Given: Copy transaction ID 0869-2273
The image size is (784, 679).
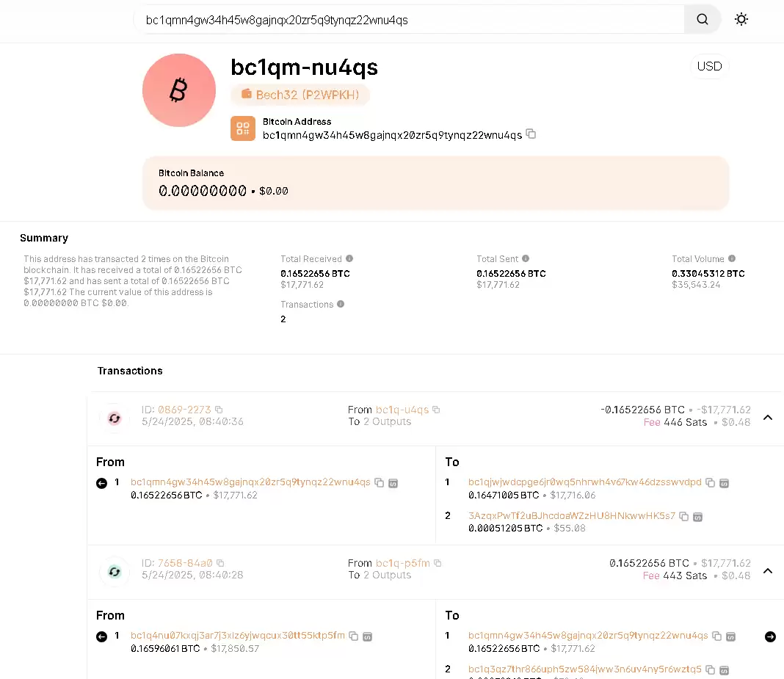Looking at the screenshot, I should pyautogui.click(x=219, y=410).
